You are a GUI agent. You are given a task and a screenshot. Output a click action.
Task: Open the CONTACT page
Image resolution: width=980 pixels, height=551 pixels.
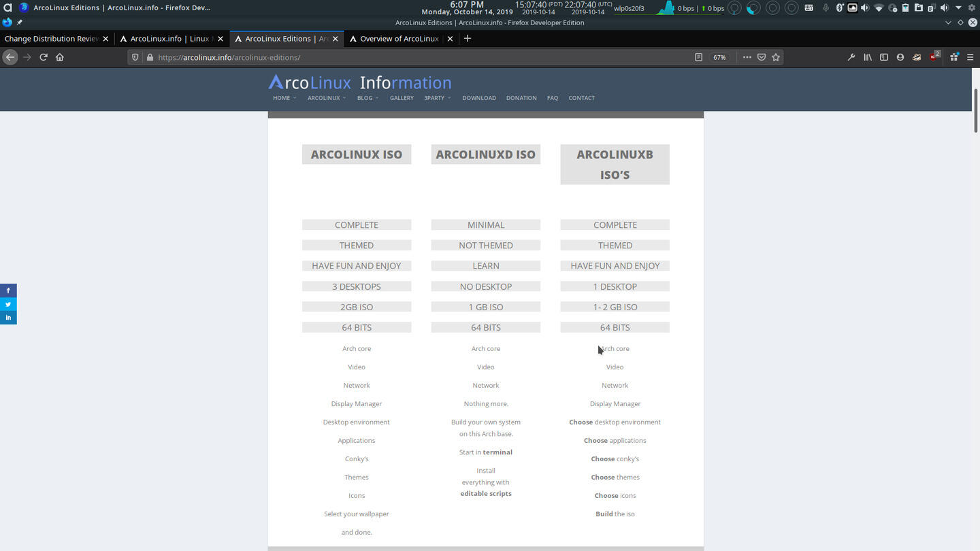pos(581,98)
